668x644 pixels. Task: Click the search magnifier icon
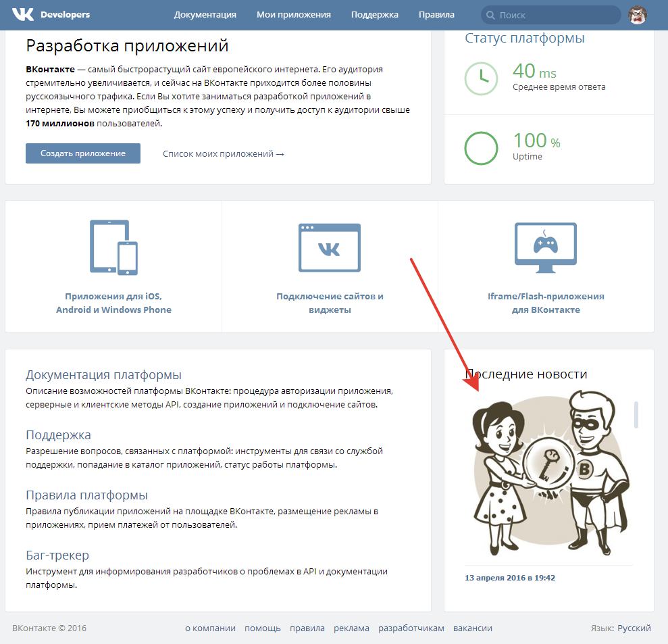tap(490, 15)
